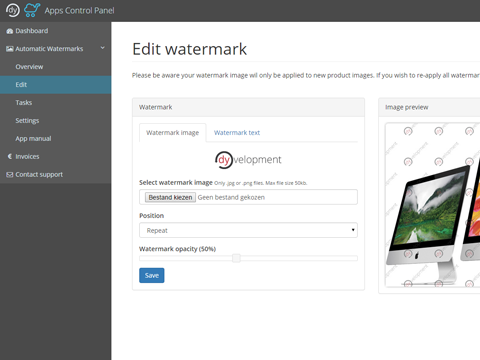
Task: Click the envelope icon beside Contact support
Action: pos(10,175)
